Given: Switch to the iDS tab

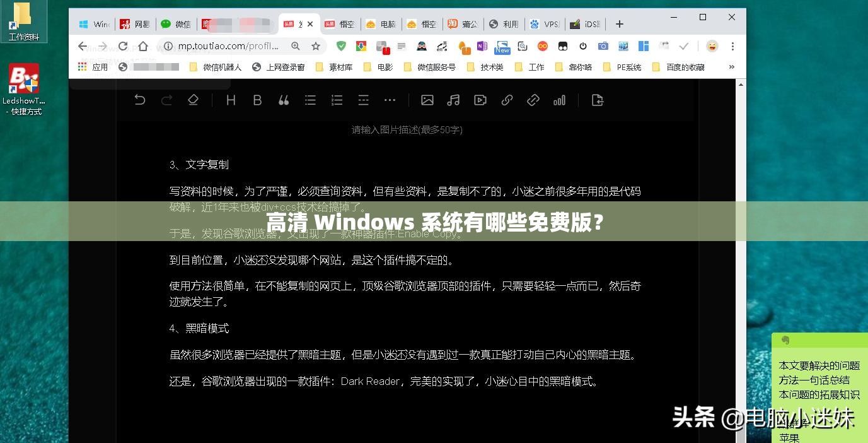Looking at the screenshot, I should tap(586, 24).
